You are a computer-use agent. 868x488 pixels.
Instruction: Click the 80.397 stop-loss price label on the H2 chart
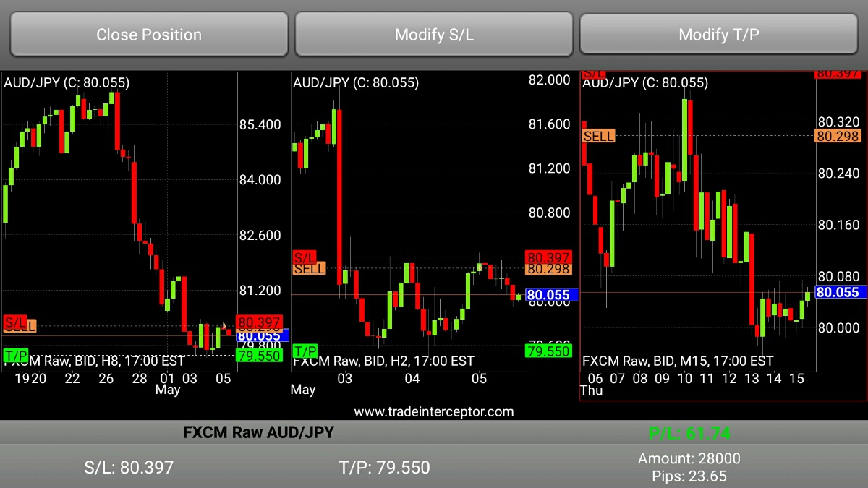click(x=549, y=257)
